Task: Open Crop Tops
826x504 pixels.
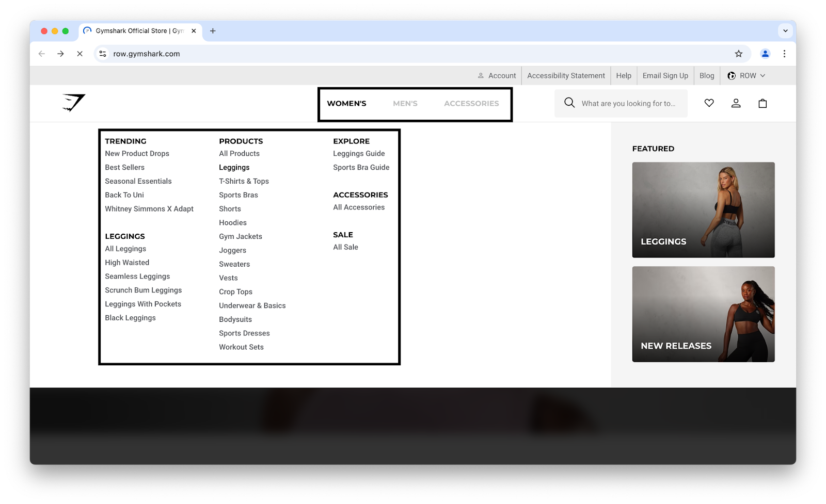Action: click(x=235, y=292)
